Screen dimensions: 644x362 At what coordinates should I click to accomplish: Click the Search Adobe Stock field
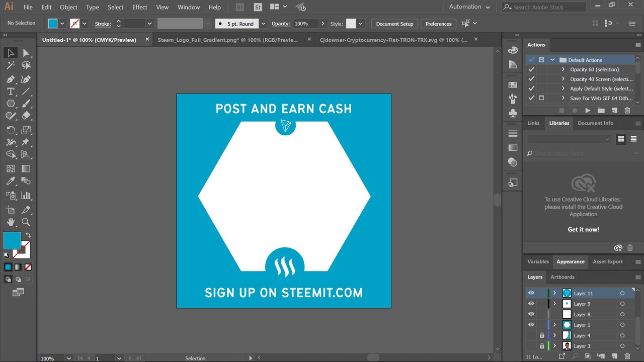544,7
